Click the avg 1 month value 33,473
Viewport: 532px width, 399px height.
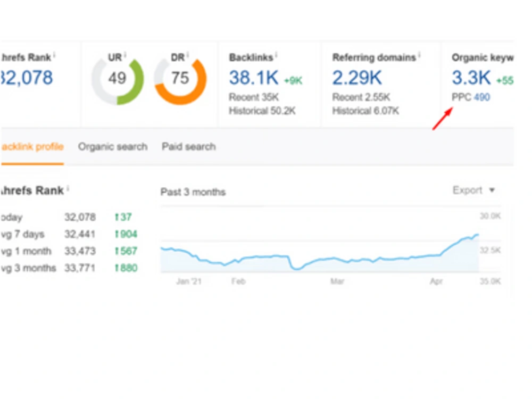[x=80, y=251]
